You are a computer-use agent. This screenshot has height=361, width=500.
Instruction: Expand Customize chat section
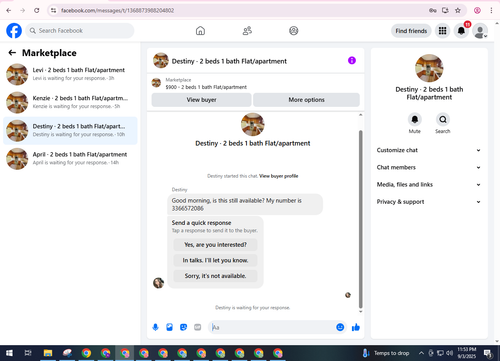click(429, 150)
